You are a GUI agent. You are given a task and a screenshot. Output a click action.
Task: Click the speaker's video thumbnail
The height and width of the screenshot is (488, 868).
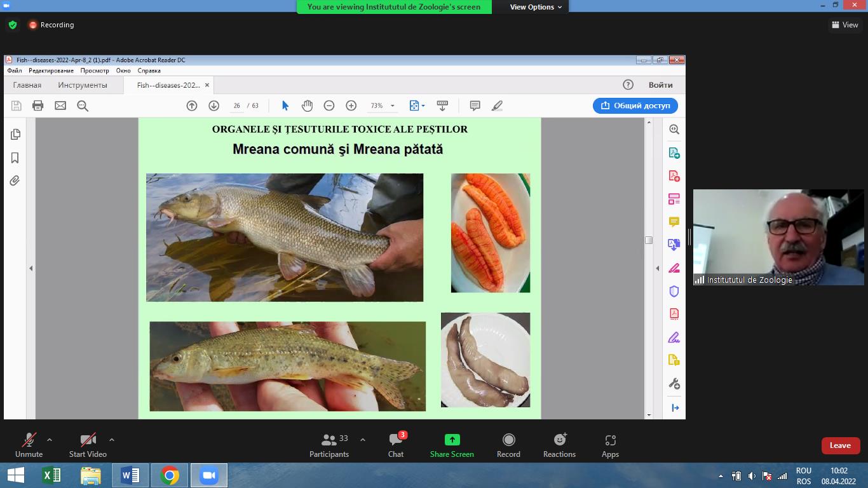[x=778, y=236]
